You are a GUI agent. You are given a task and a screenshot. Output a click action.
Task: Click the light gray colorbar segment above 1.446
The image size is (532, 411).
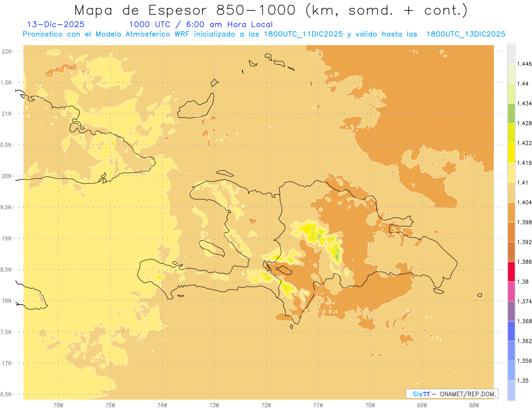511,54
